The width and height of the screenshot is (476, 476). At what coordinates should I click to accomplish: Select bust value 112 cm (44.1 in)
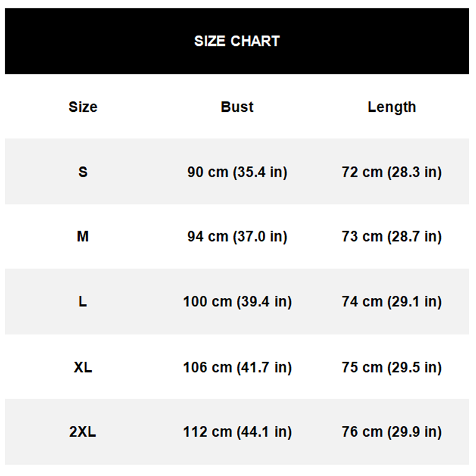pyautogui.click(x=237, y=432)
